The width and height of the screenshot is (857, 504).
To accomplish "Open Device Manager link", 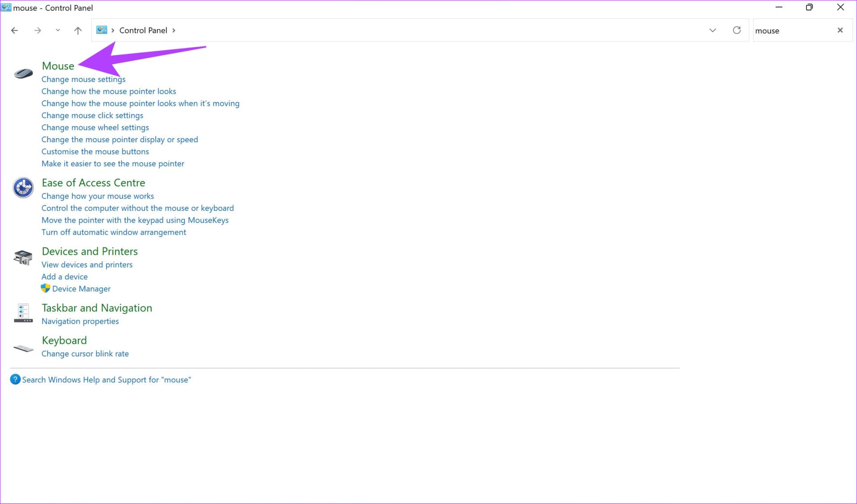I will [x=81, y=289].
